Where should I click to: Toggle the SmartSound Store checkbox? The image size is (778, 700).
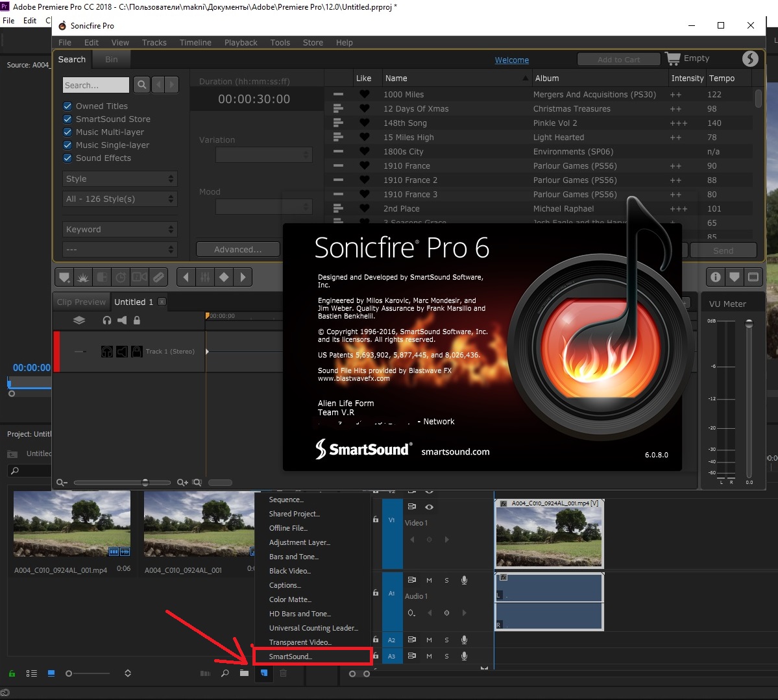pyautogui.click(x=67, y=119)
